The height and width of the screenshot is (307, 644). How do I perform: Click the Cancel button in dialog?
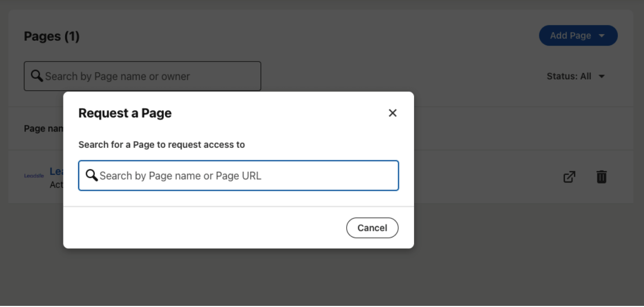tap(372, 228)
